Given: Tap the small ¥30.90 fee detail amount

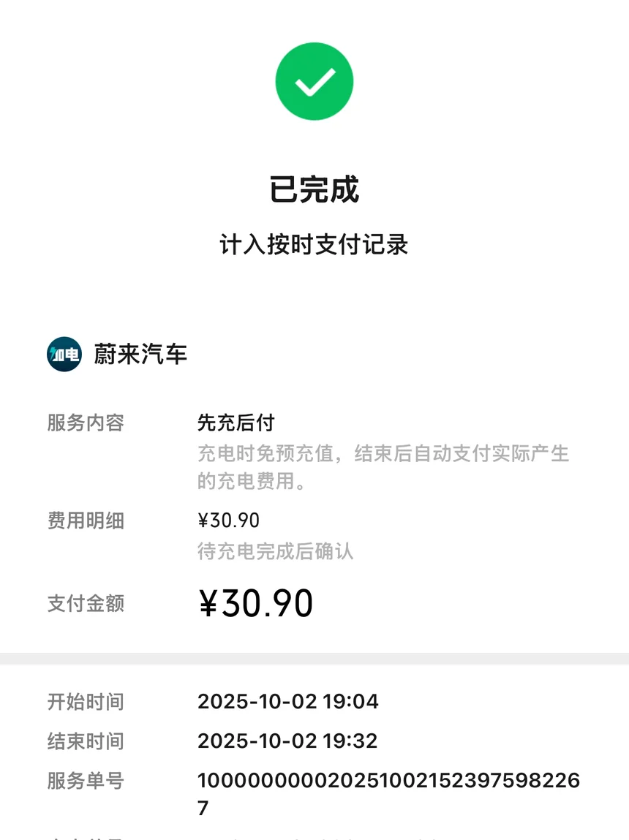Looking at the screenshot, I should 228,521.
